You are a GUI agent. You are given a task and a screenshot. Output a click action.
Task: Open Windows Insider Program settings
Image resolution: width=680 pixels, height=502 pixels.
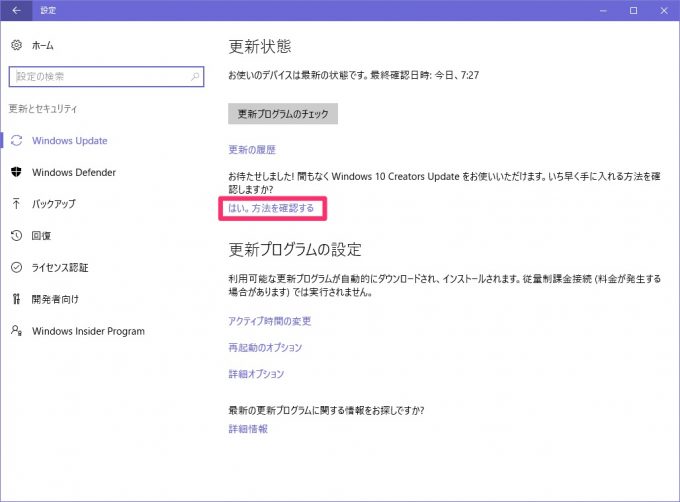88,331
